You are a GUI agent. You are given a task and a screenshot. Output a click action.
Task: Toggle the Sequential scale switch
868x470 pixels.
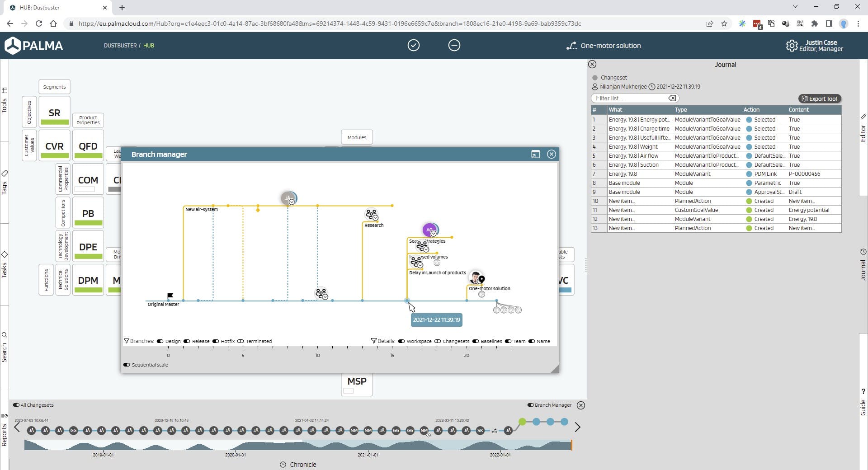(x=127, y=365)
